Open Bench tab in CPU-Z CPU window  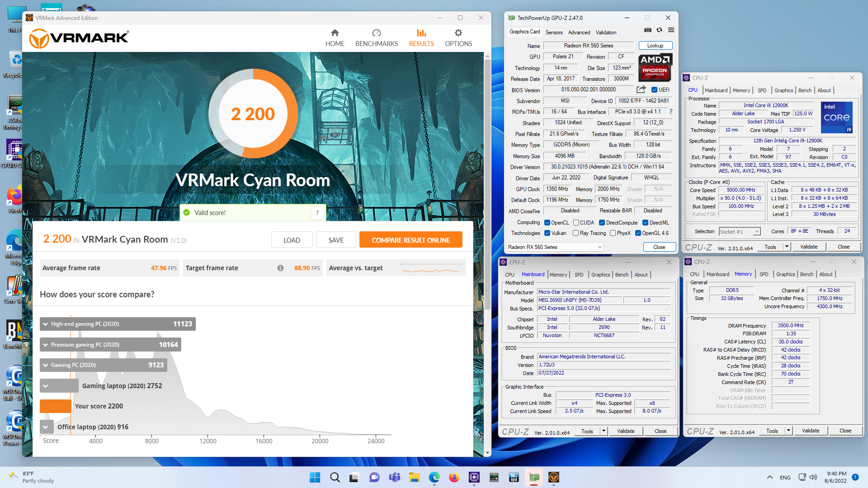(805, 90)
